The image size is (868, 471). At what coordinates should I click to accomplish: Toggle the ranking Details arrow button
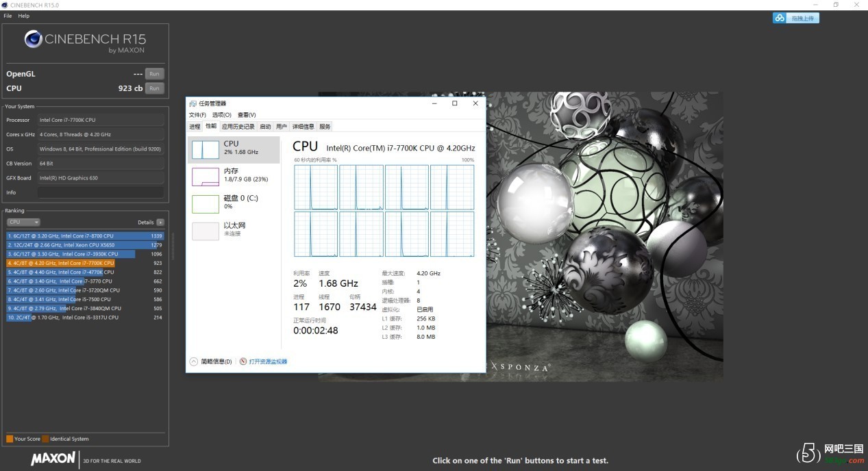160,222
